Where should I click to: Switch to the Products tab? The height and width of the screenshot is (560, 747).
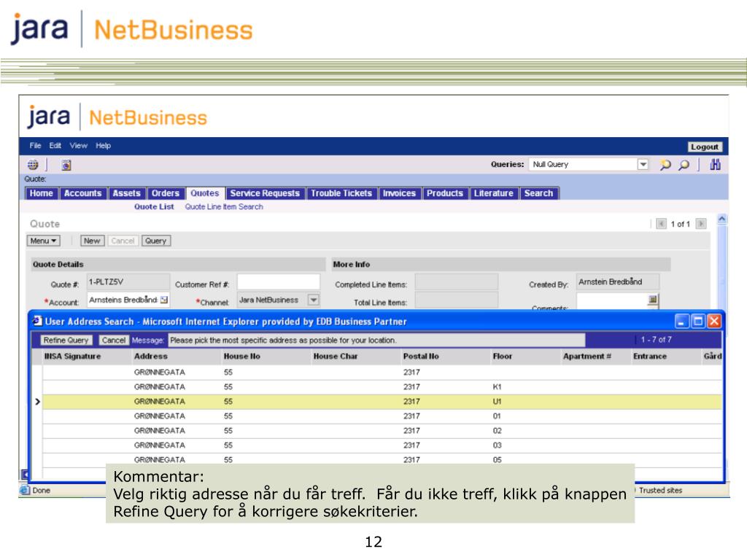(x=445, y=193)
